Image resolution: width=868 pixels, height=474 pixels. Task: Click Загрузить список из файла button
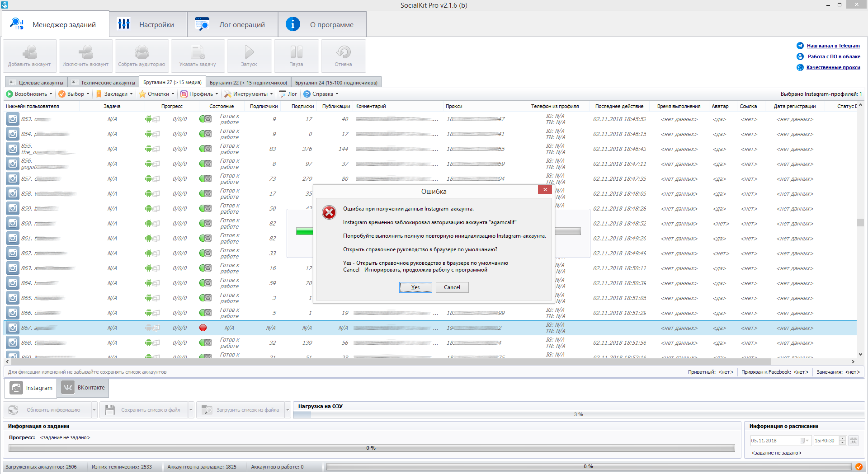pyautogui.click(x=241, y=410)
